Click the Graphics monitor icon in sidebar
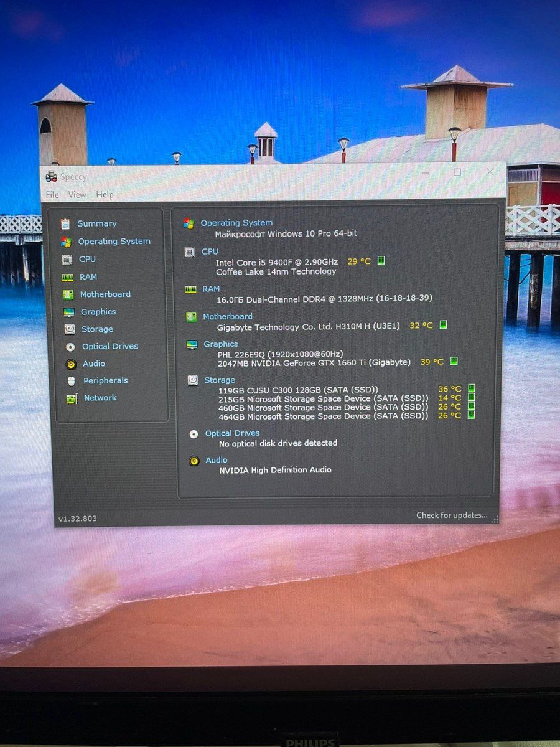Image resolution: width=560 pixels, height=747 pixels. (x=69, y=312)
